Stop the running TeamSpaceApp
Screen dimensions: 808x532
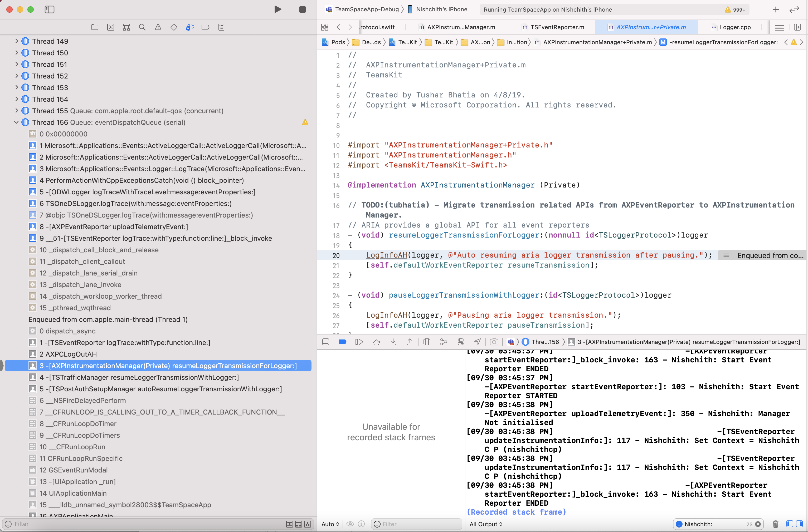pyautogui.click(x=302, y=9)
